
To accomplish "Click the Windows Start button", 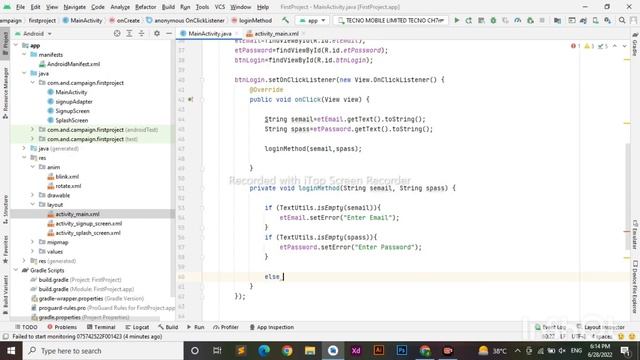I will (11, 351).
